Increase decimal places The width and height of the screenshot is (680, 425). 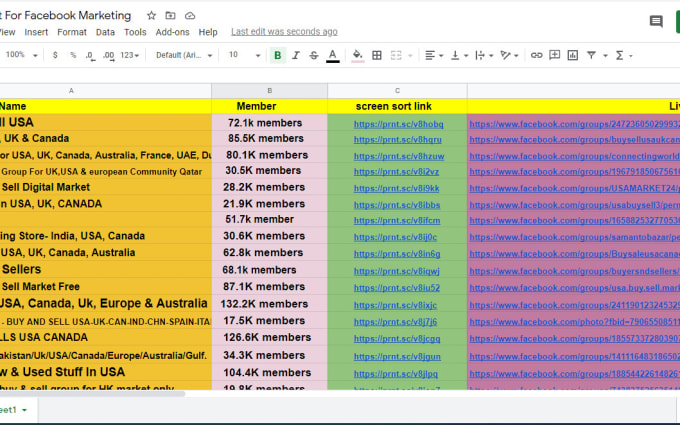[x=108, y=56]
